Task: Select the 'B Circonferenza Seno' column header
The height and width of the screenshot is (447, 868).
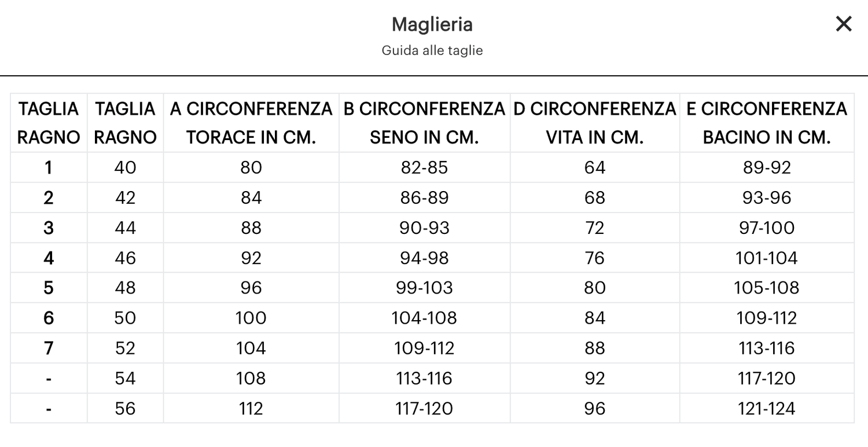Action: click(x=424, y=123)
